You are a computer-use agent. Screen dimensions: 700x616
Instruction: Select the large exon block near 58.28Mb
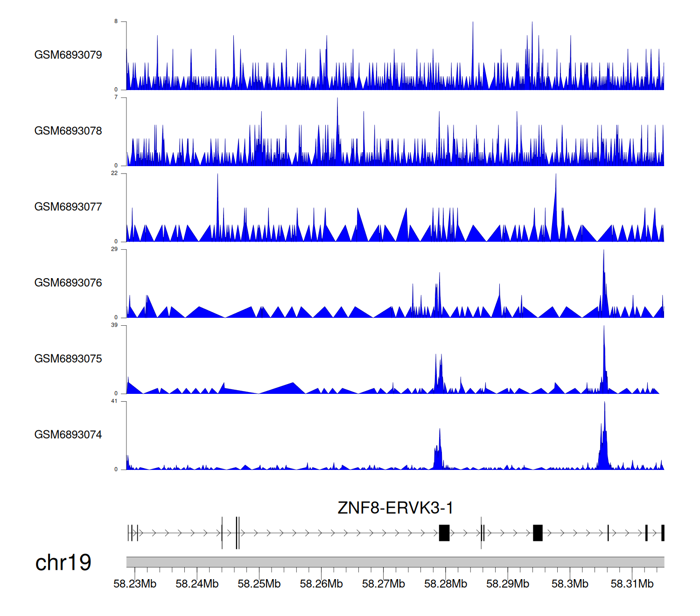[444, 533]
